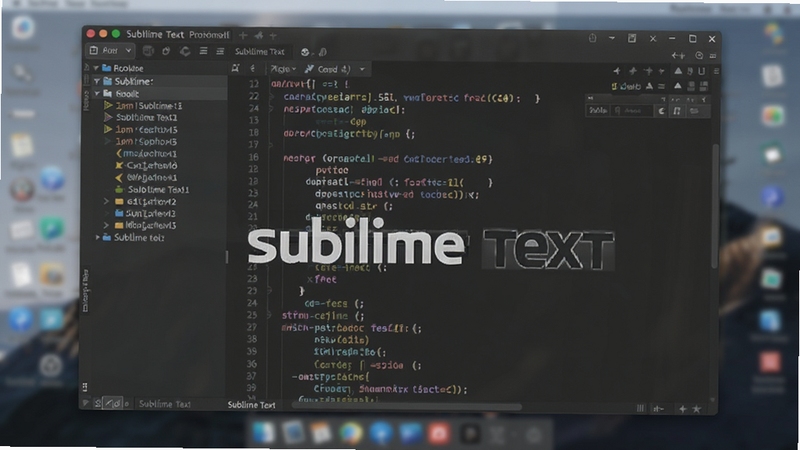Switch to the Protomol tab in the title bar

pyautogui.click(x=209, y=35)
